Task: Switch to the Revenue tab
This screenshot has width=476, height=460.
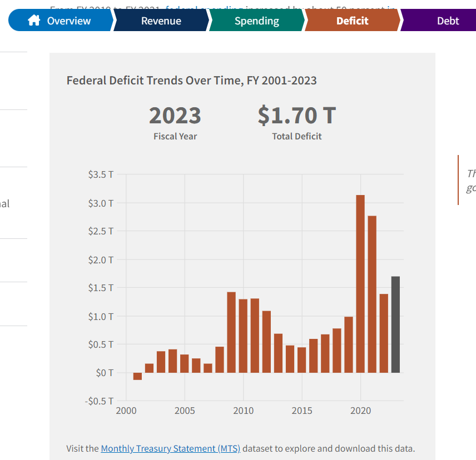Action: pos(161,20)
